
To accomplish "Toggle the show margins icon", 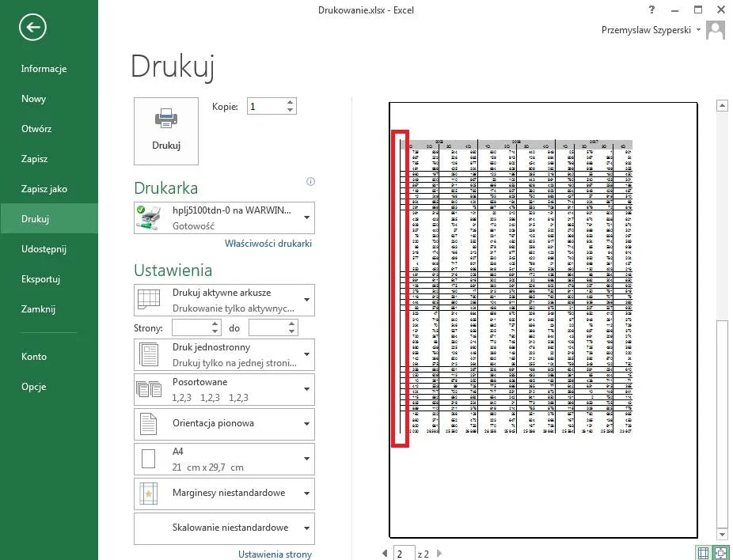I will 702,553.
